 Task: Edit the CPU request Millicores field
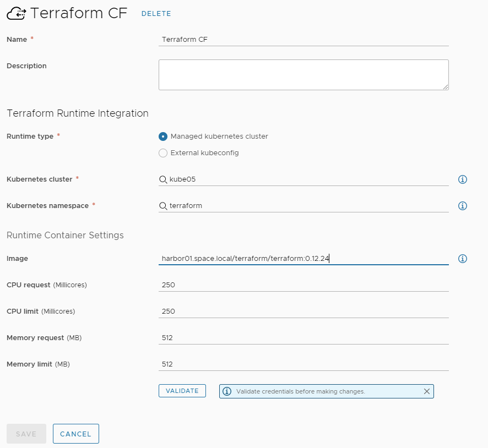(x=303, y=285)
